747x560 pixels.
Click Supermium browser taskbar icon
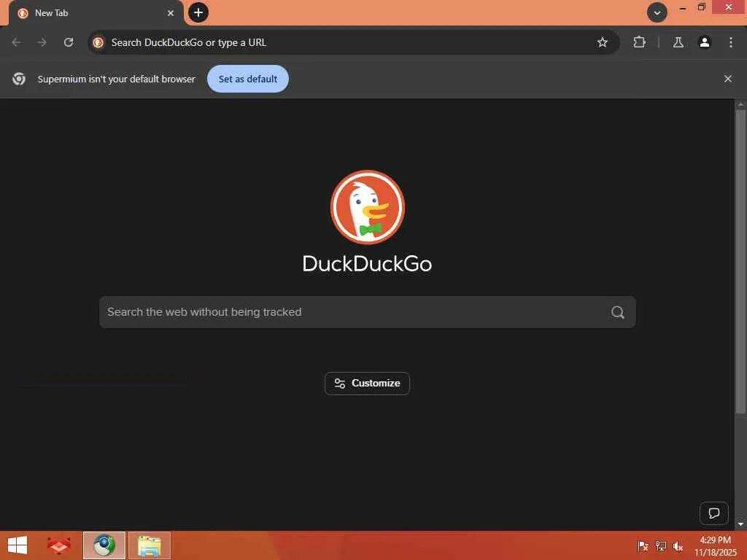tap(104, 545)
